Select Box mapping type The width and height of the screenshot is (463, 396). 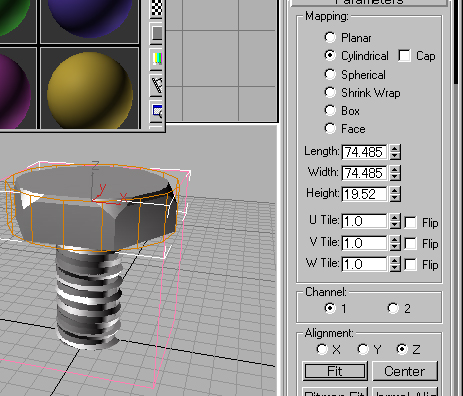[x=330, y=110]
